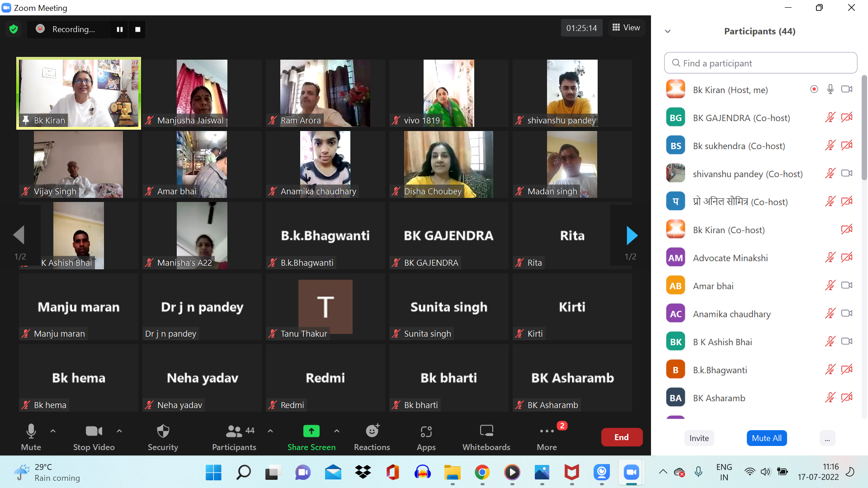Open the Windows Start menu
Image resolution: width=868 pixels, height=488 pixels.
pos(213,473)
